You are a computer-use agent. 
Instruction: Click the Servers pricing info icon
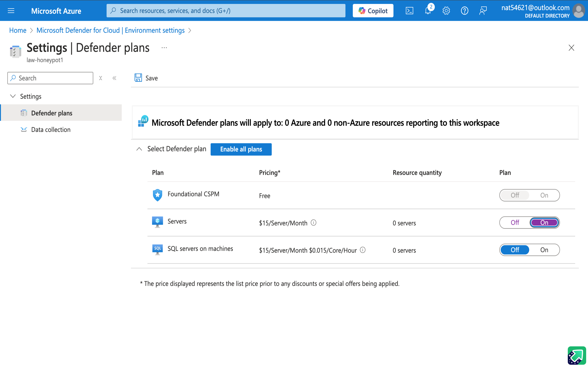click(314, 222)
